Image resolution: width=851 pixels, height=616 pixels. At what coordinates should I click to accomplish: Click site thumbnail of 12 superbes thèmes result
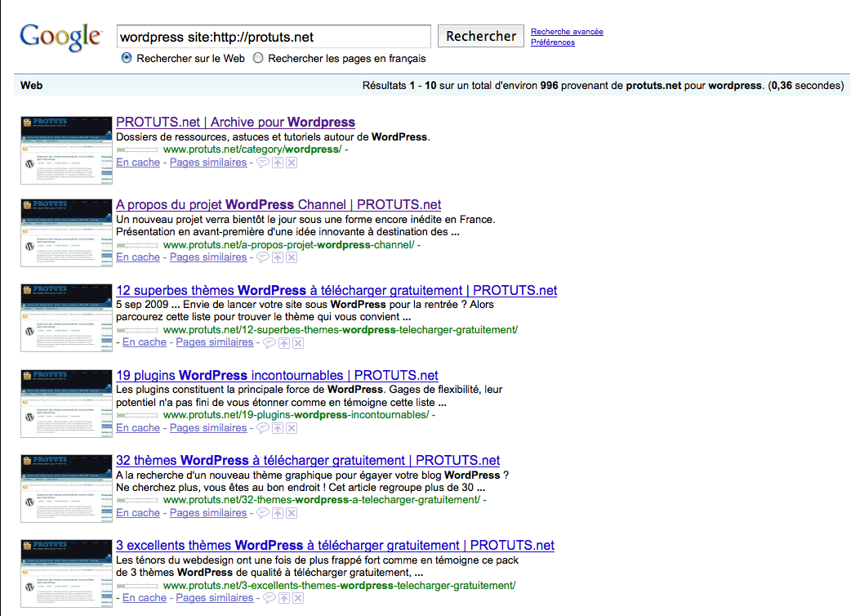pyautogui.click(x=66, y=318)
